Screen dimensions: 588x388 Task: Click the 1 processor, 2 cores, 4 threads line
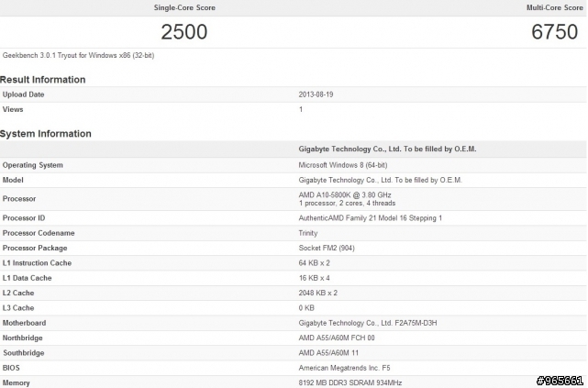coord(347,204)
